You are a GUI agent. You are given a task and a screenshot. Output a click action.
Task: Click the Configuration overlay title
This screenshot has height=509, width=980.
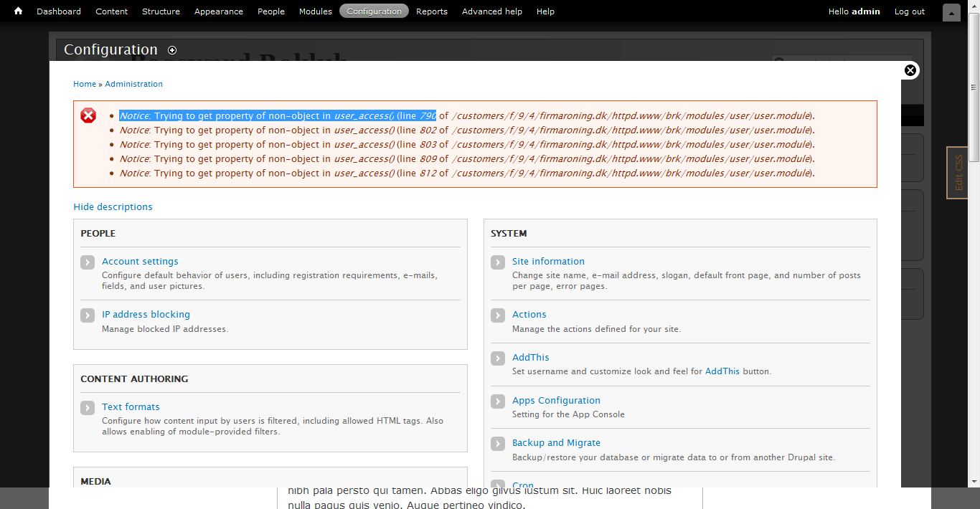(110, 50)
